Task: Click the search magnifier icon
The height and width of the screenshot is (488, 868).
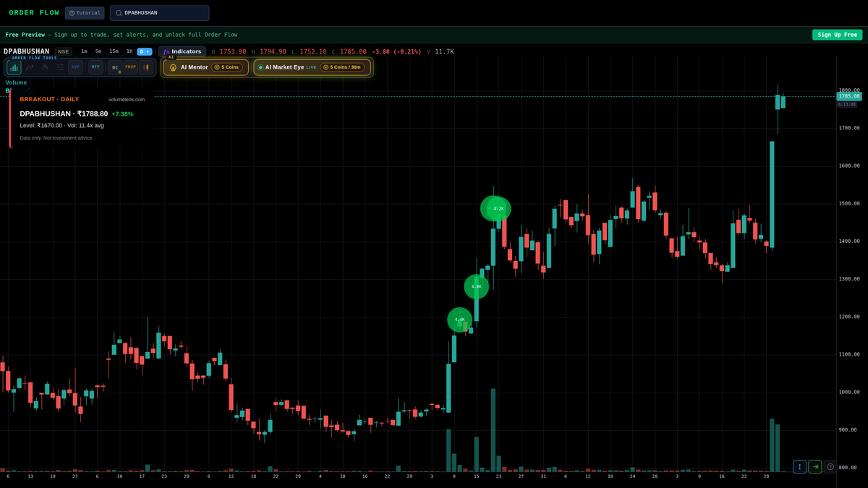Action: [119, 13]
